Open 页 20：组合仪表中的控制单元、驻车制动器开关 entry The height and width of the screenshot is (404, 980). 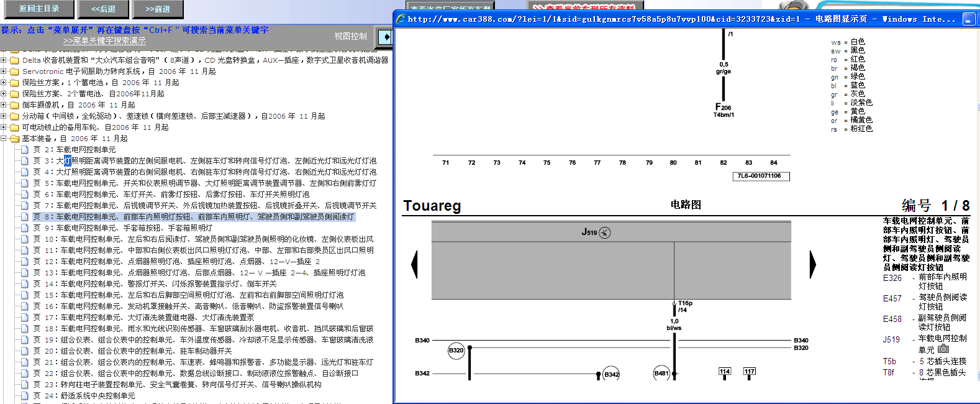pos(132,351)
